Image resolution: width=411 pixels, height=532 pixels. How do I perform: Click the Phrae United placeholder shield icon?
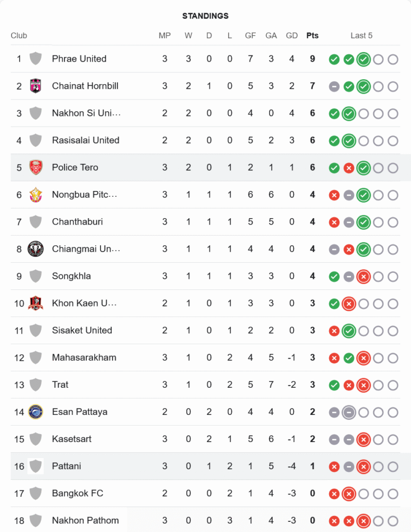(x=36, y=59)
